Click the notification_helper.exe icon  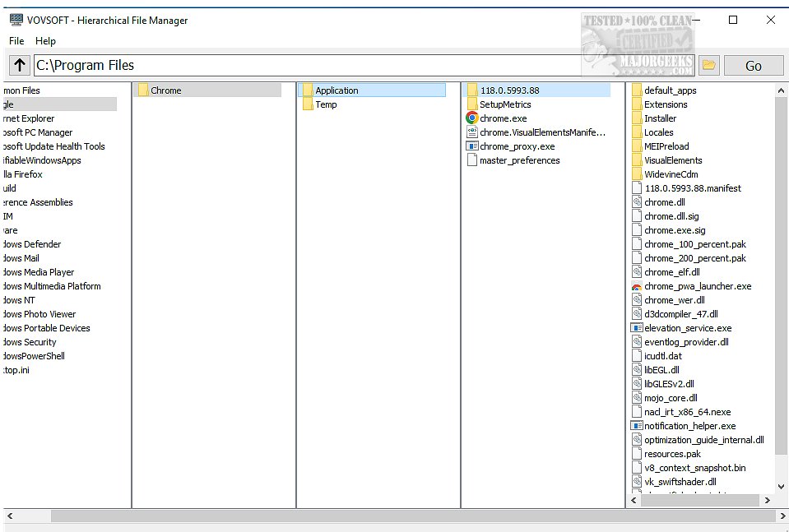(x=636, y=425)
